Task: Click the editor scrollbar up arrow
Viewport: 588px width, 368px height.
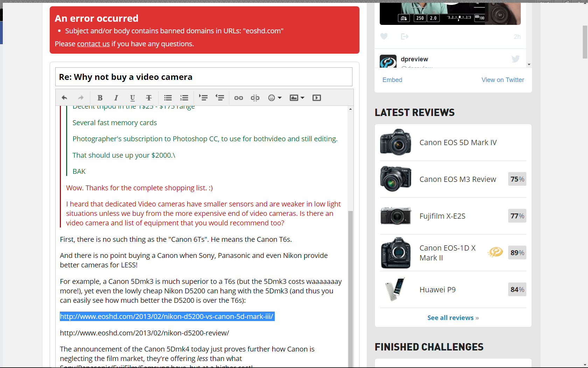Action: pyautogui.click(x=351, y=109)
